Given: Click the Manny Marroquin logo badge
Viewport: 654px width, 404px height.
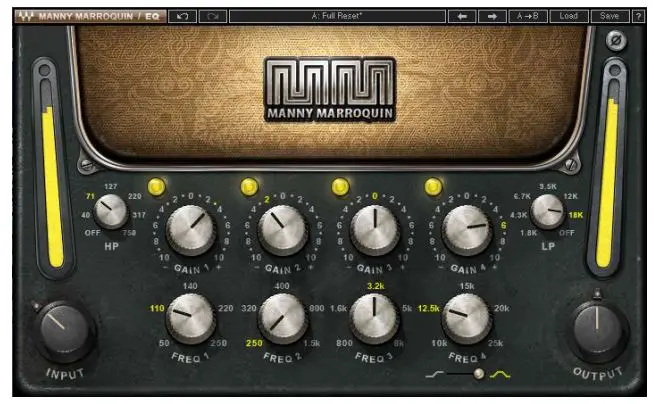Looking at the screenshot, I should coord(330,90).
